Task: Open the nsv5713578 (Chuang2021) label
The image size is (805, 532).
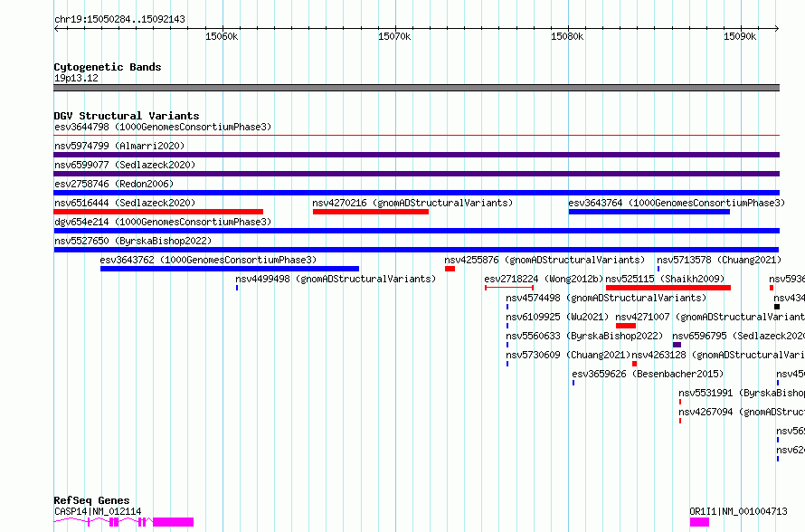Action: 719,260
